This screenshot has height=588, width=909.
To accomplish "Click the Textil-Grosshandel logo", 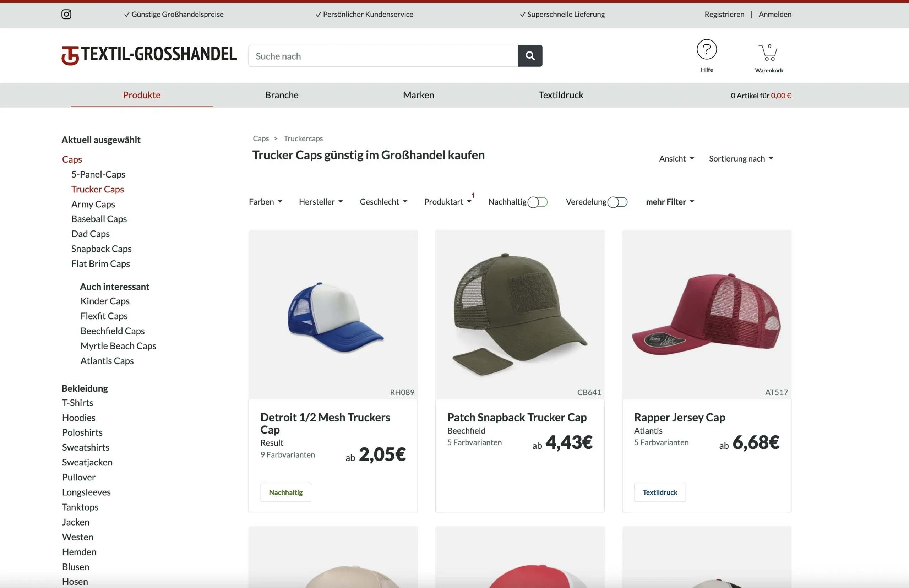I will [149, 55].
